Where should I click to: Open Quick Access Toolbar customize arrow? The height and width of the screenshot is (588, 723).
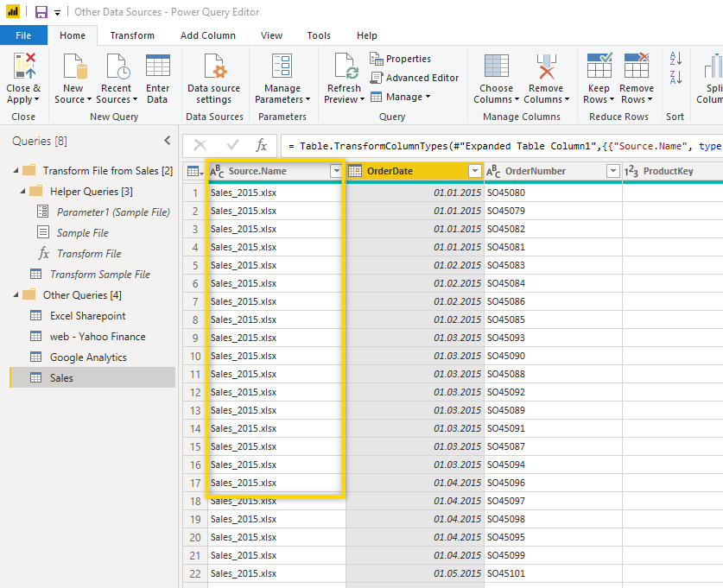(57, 13)
